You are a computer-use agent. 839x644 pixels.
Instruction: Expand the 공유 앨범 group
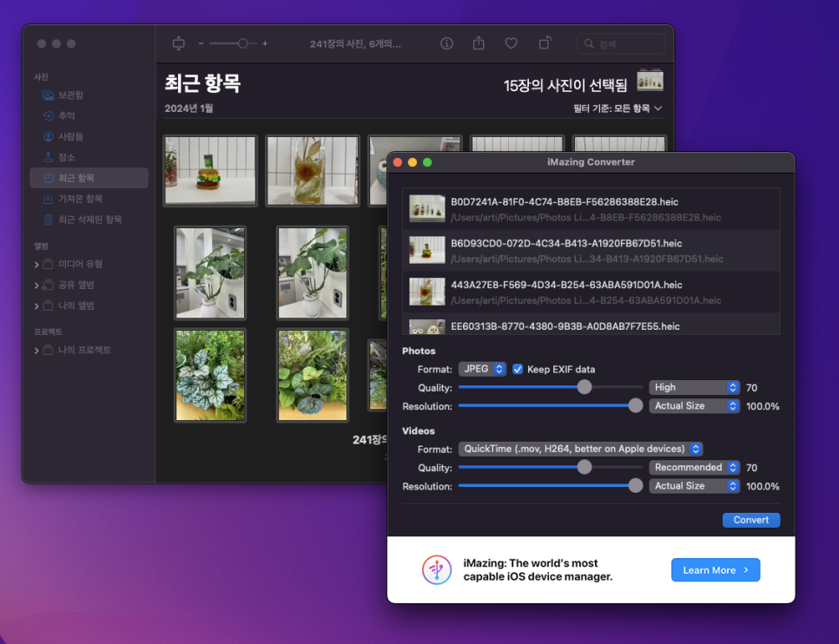coord(36,286)
